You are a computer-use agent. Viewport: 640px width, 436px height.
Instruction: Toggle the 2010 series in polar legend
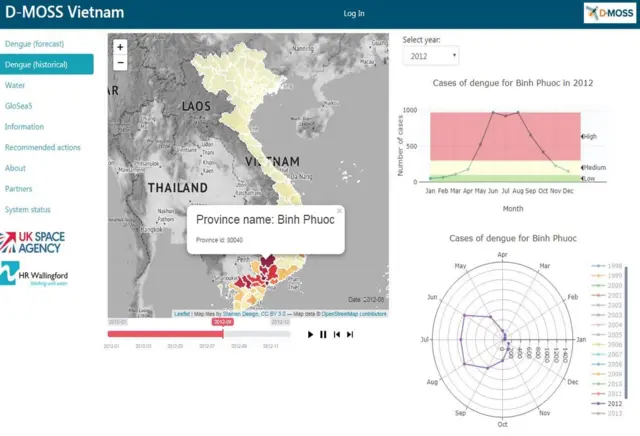coord(607,384)
